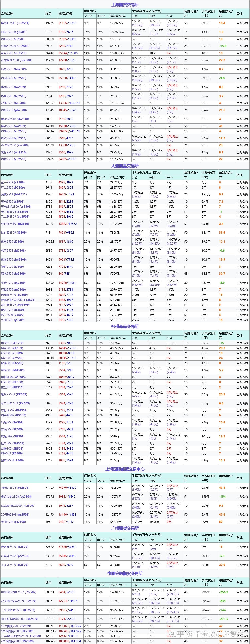Image resolution: width=250 pixels, height=644 pixels.
Task: Open the 铁矿石2509 (i2509) contract link
Action: click(14, 232)
